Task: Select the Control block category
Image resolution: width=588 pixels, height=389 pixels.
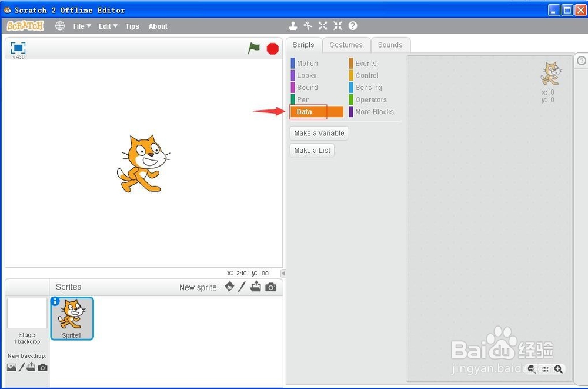Action: click(x=374, y=75)
